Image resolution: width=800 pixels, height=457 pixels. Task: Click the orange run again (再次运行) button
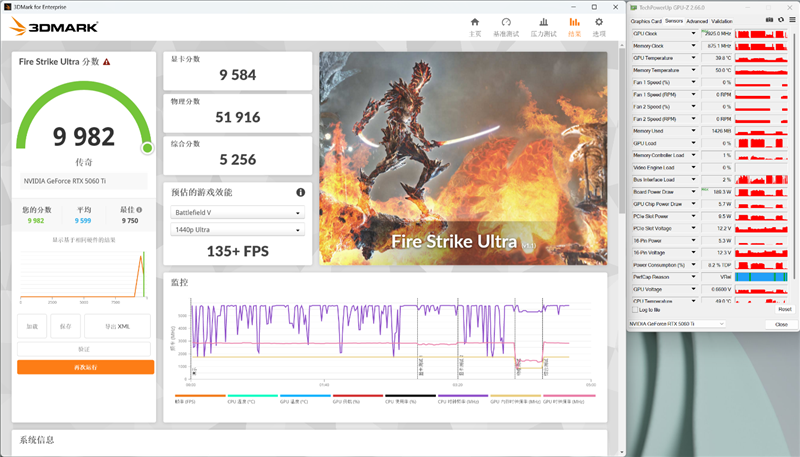(85, 367)
